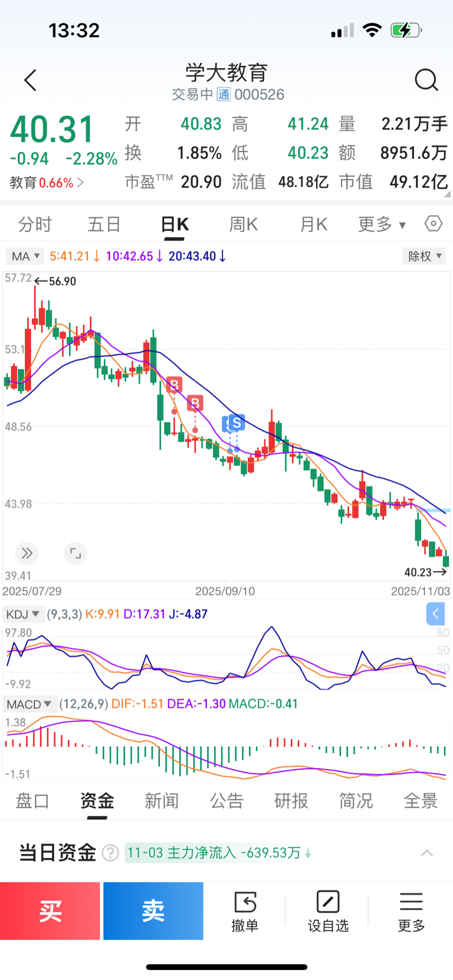Screen dimensions: 453x980
Task: Tap the PE ratio 20.90
Action: click(201, 182)
